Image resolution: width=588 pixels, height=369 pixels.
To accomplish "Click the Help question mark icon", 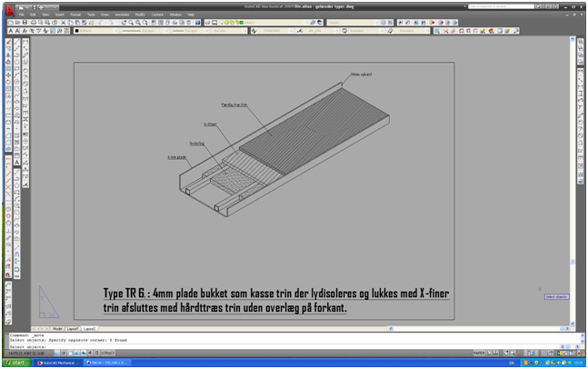I will [197, 23].
